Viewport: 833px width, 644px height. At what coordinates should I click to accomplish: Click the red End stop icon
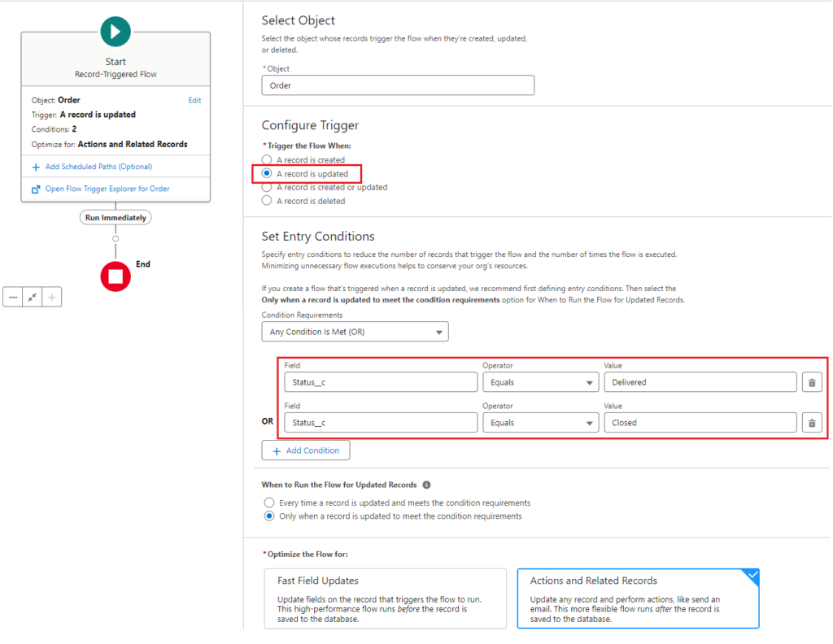click(115, 276)
